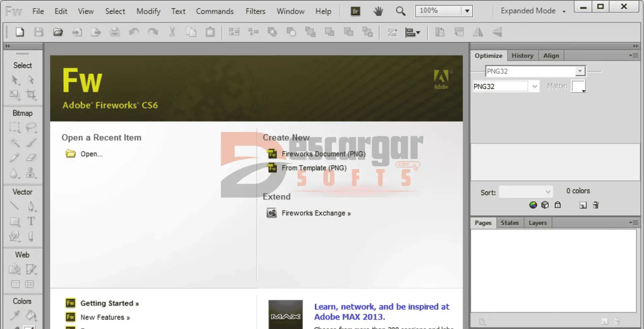
Task: Switch to the Align tab
Action: click(551, 56)
